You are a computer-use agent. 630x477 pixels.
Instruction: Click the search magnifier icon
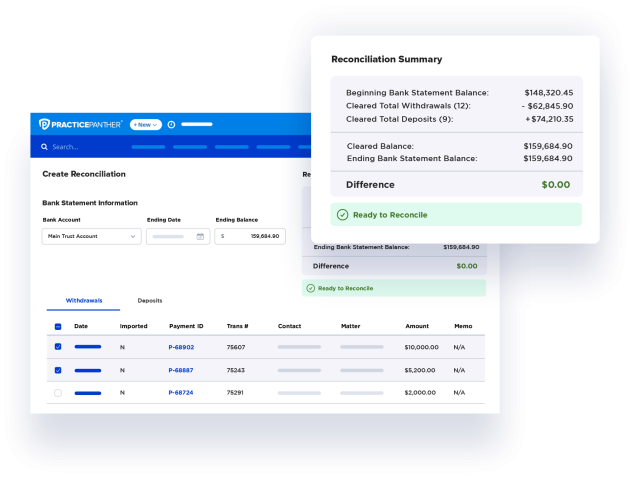pyautogui.click(x=44, y=147)
